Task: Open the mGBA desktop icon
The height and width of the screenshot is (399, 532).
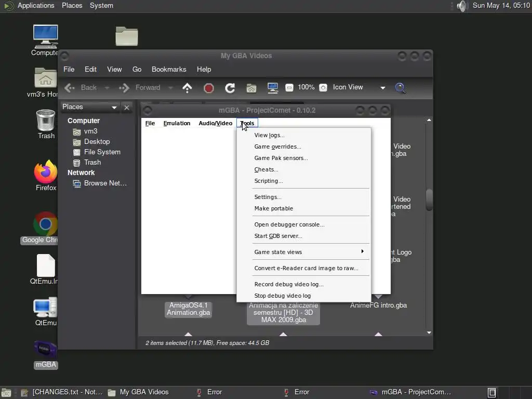Action: tap(46, 355)
